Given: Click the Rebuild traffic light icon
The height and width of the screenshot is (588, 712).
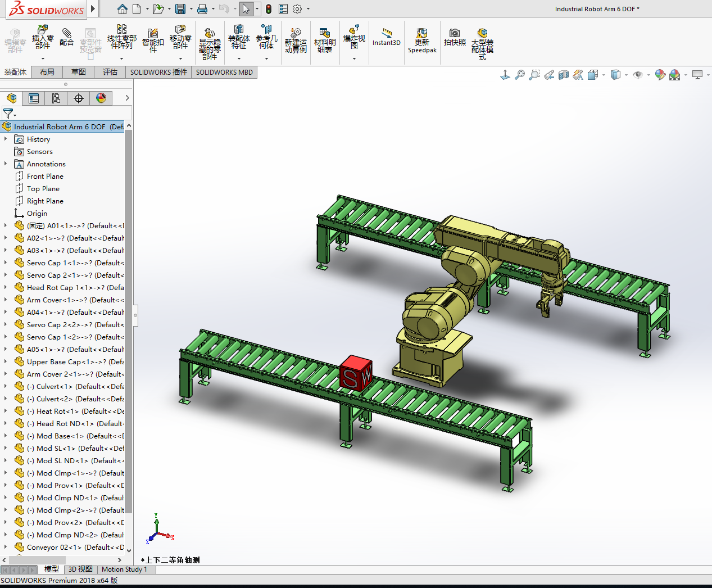Looking at the screenshot, I should 269,9.
